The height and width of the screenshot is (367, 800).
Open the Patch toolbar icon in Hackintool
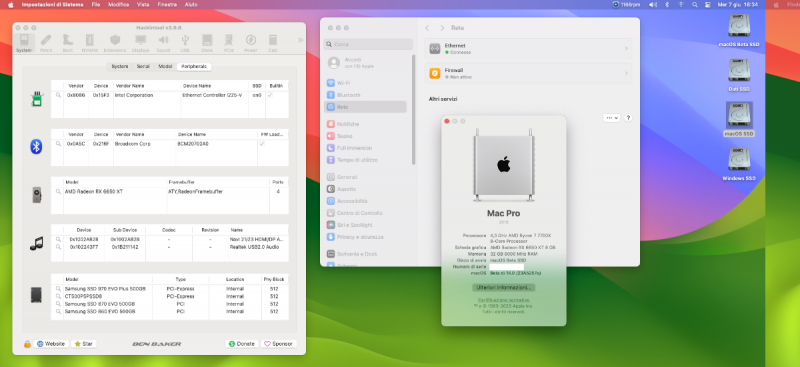(x=46, y=43)
